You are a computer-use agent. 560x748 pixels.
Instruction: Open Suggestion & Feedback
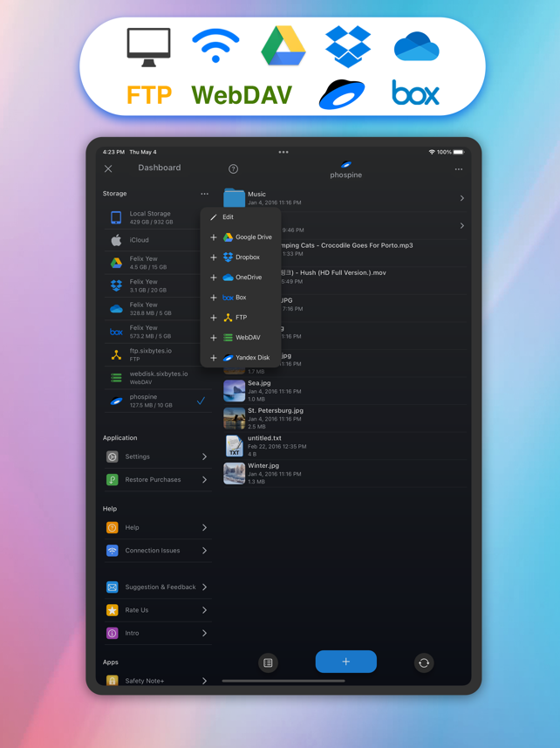158,587
